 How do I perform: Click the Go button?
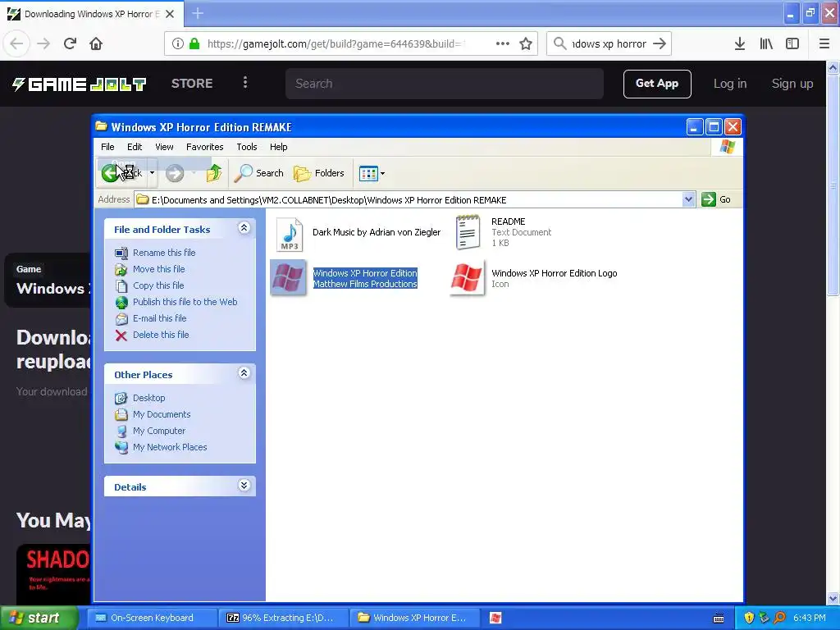(716, 199)
